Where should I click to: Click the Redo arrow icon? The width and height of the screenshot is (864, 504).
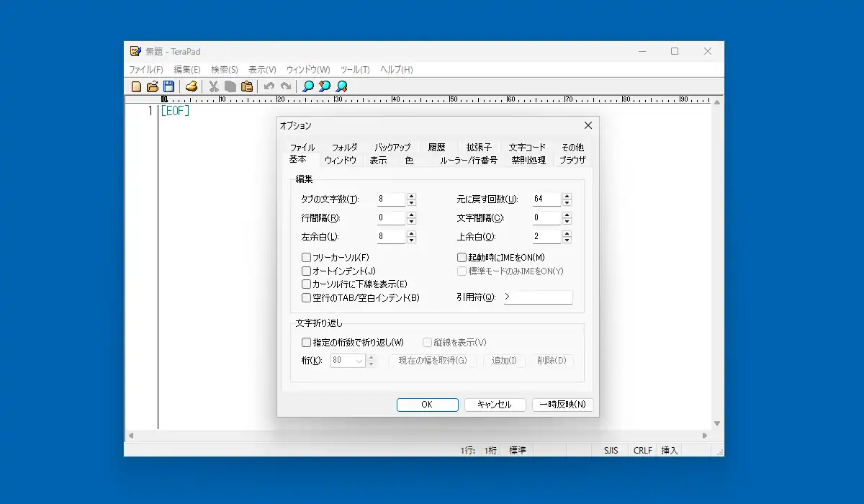click(286, 86)
